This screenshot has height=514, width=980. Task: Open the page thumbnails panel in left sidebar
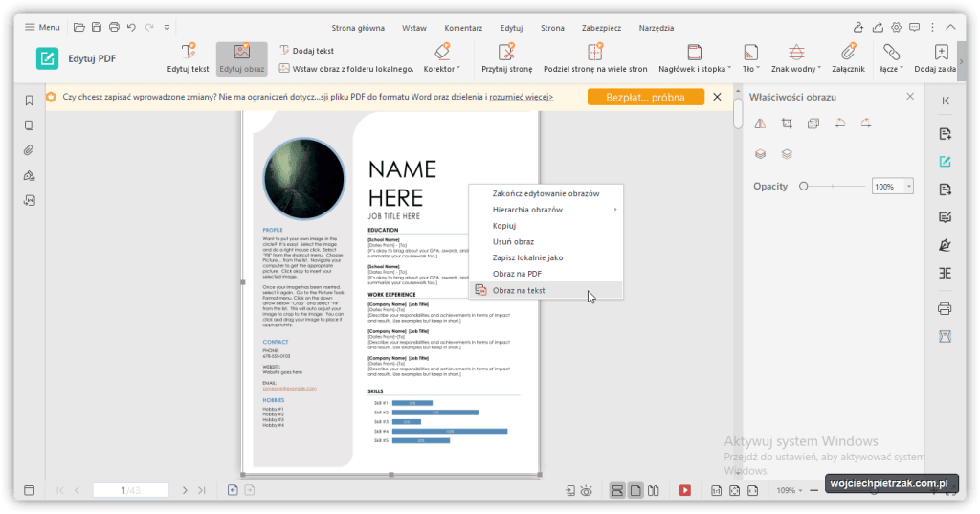[30, 125]
